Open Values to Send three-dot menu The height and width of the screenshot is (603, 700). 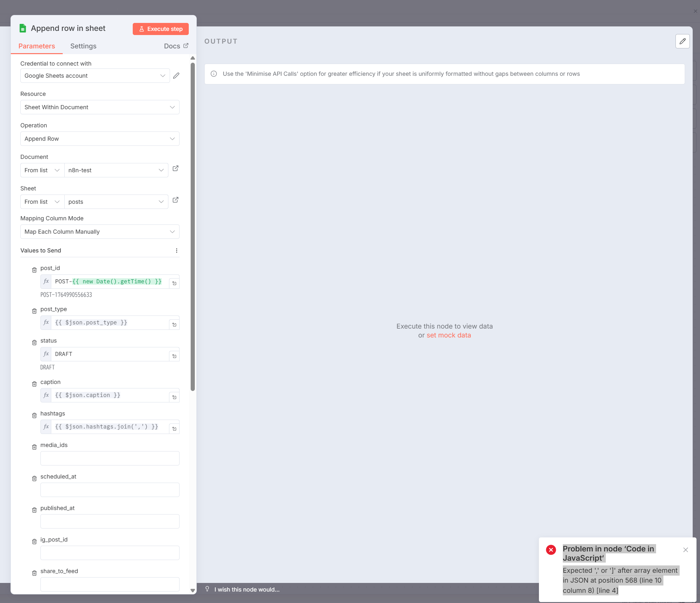pyautogui.click(x=176, y=250)
